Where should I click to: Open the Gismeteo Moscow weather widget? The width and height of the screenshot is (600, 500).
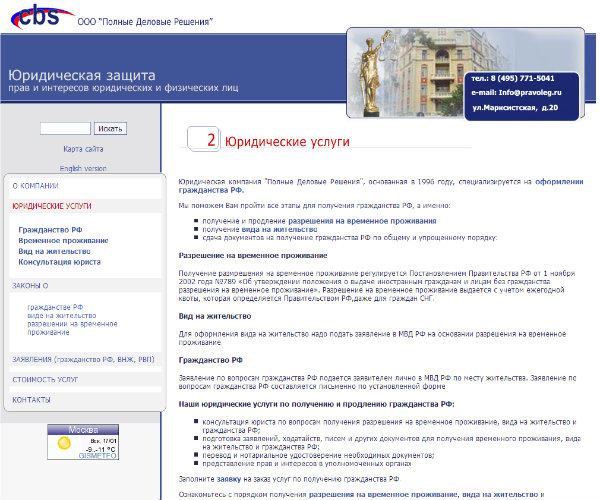83,442
